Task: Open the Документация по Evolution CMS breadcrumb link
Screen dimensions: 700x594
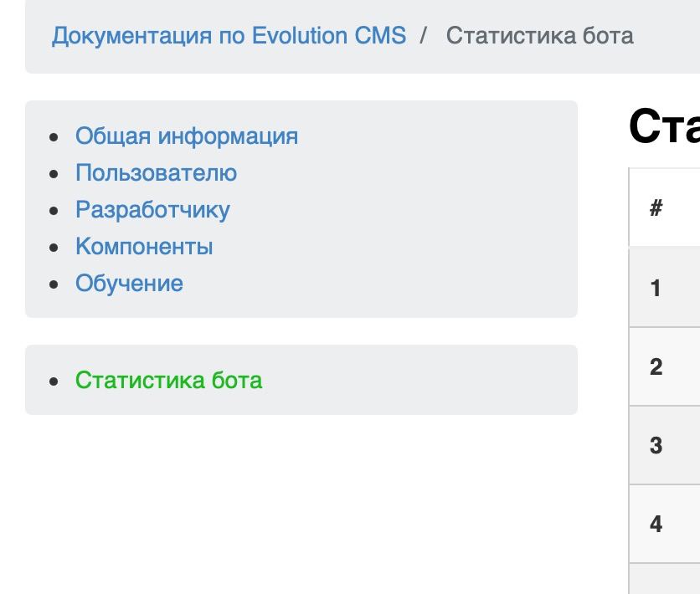Action: (x=229, y=36)
